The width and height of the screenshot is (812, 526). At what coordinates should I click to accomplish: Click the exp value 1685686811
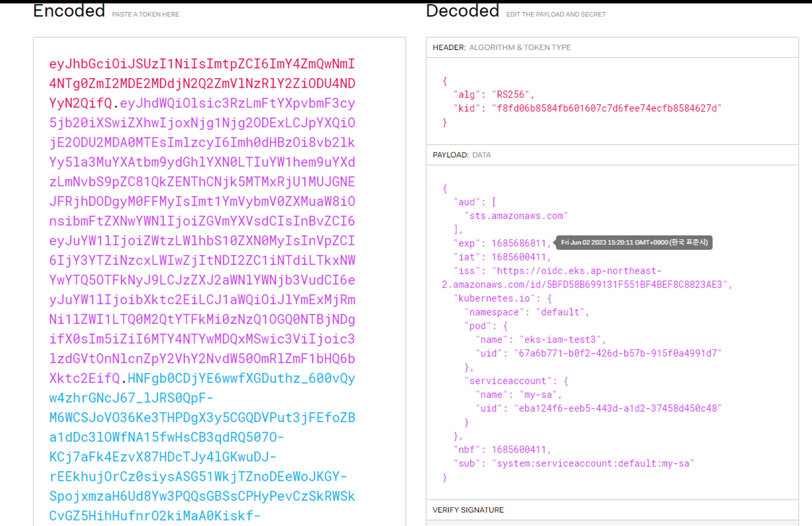pos(518,243)
